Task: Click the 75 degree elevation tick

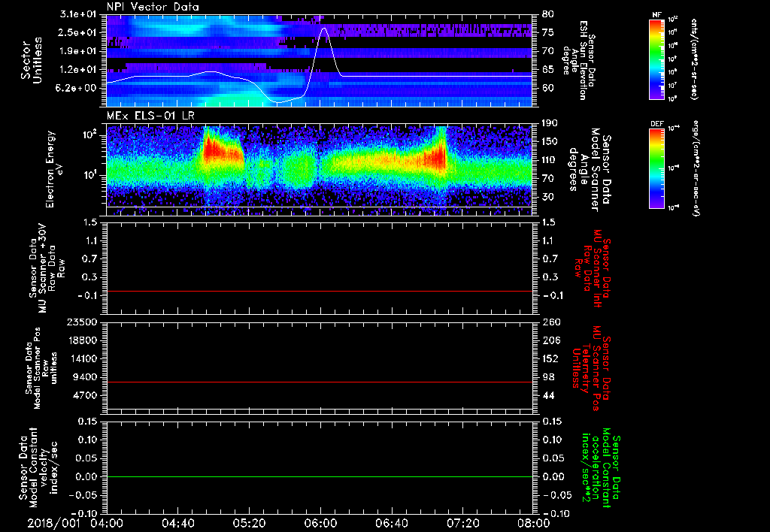Action: point(548,32)
